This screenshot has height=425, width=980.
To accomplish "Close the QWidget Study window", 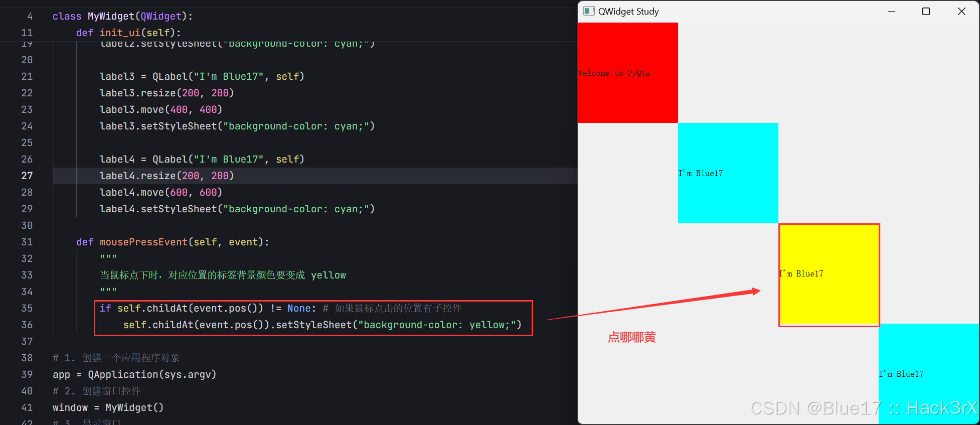I will pos(961,11).
